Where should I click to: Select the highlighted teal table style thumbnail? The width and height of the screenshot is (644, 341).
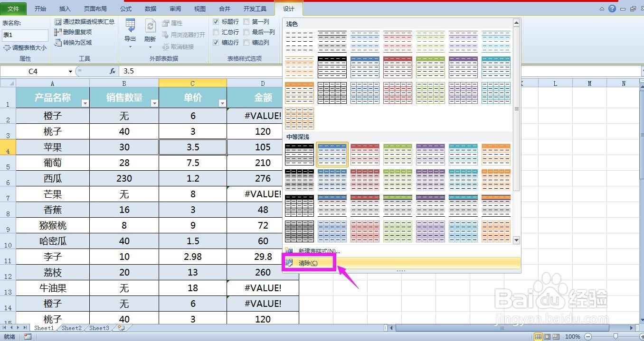[332, 154]
